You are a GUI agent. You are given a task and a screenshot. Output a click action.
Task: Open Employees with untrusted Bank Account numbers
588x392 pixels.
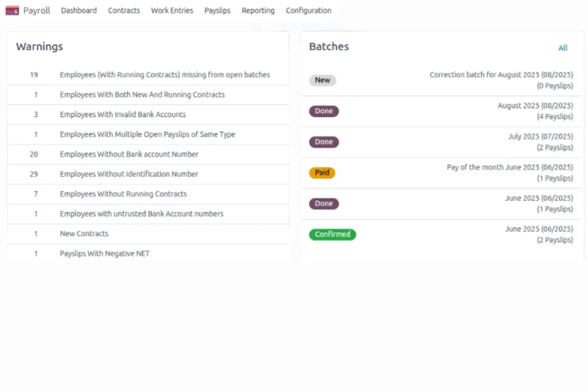tap(141, 214)
